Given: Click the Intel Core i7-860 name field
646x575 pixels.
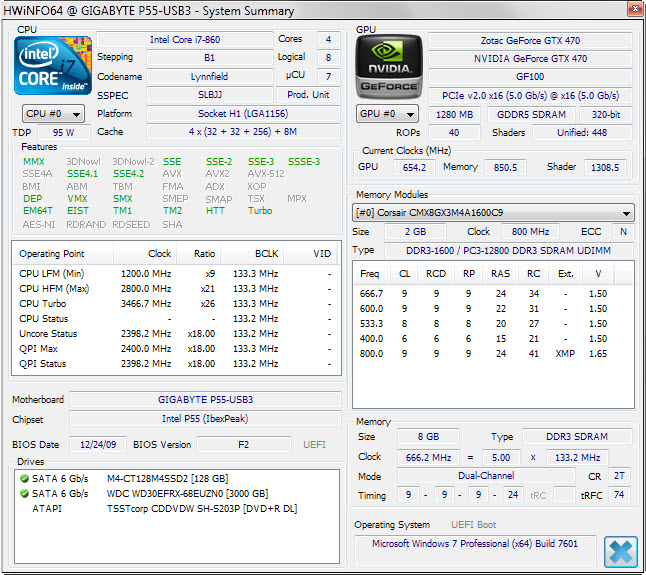Looking at the screenshot, I should pyautogui.click(x=185, y=40).
